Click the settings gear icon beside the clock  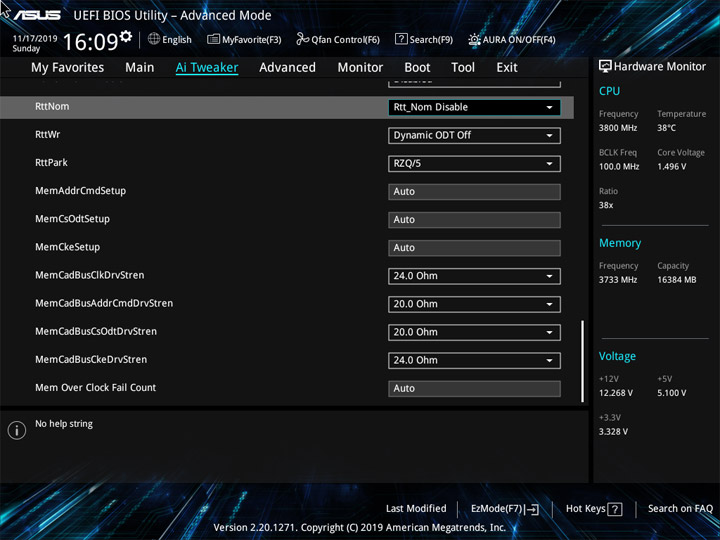coord(125,36)
